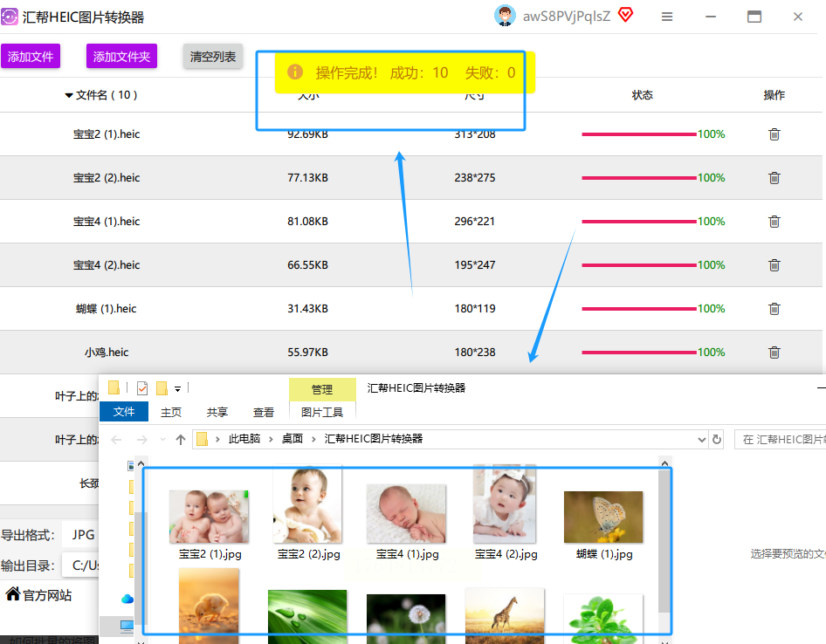The image size is (826, 644).
Task: Delete the 宝宝4 (1).heic row
Action: (774, 222)
